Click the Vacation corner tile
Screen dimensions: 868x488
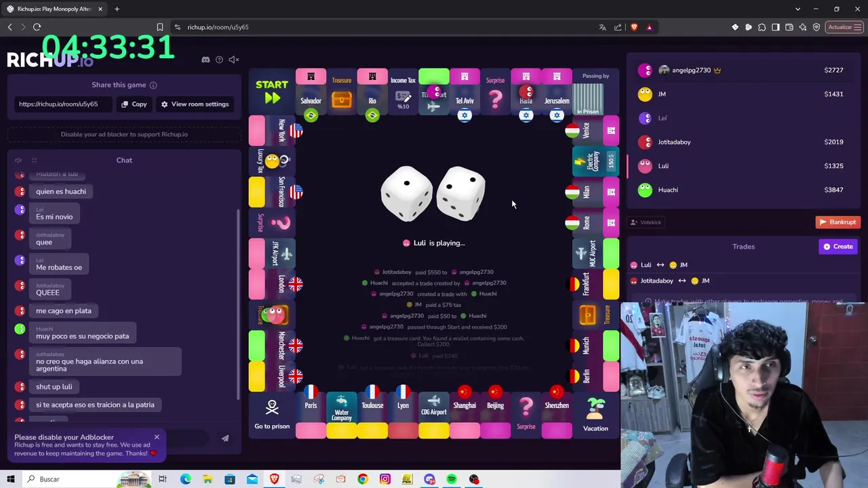click(596, 415)
